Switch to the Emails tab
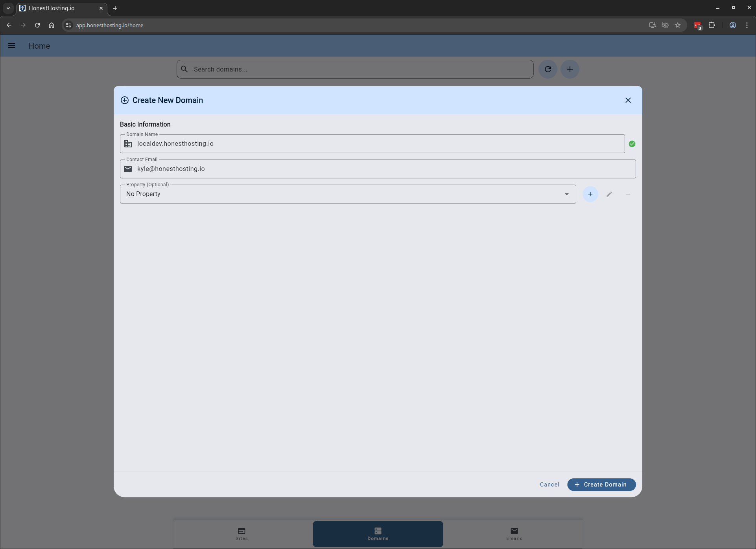This screenshot has height=549, width=756. point(514,534)
